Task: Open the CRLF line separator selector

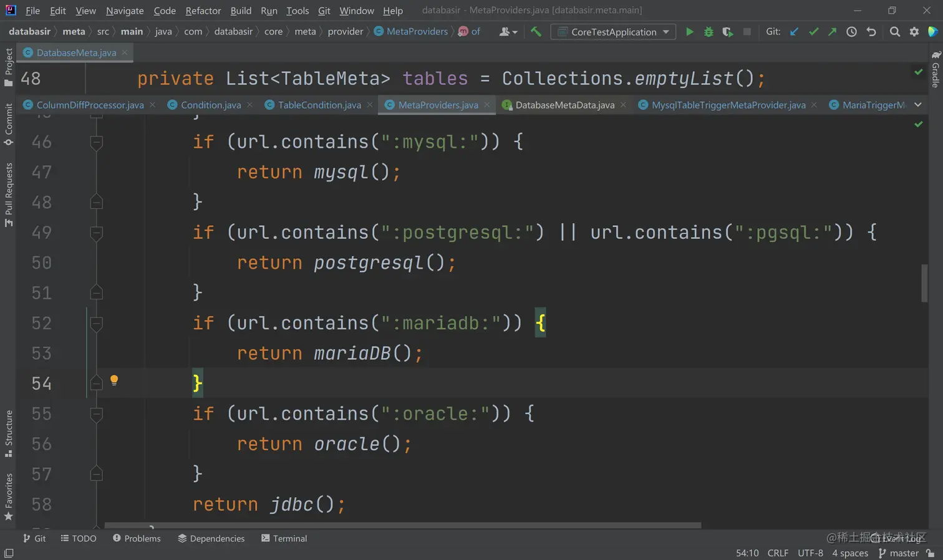Action: pos(778,553)
